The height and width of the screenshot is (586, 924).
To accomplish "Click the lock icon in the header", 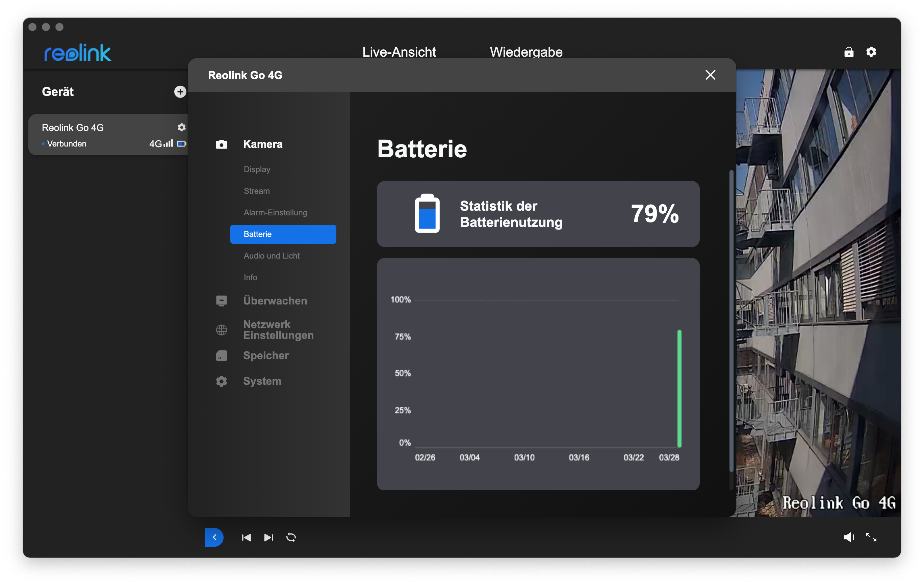I will 849,52.
